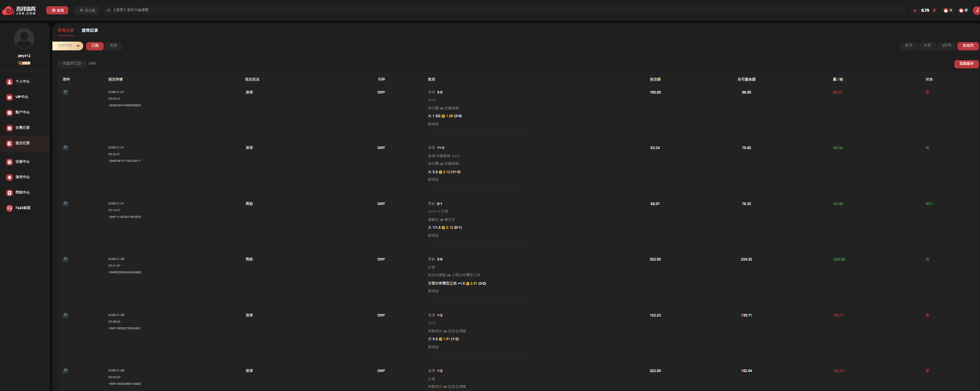
Task: Click the user profile avatar picture
Action: [x=24, y=39]
